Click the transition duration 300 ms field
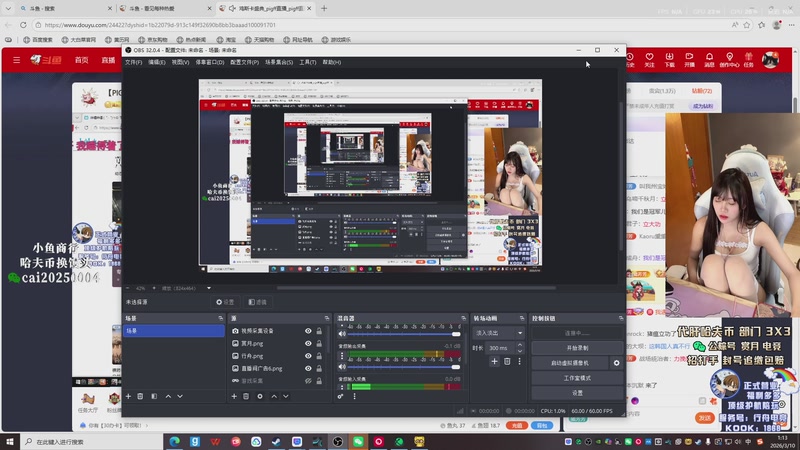This screenshot has height=450, width=800. pyautogui.click(x=500, y=348)
